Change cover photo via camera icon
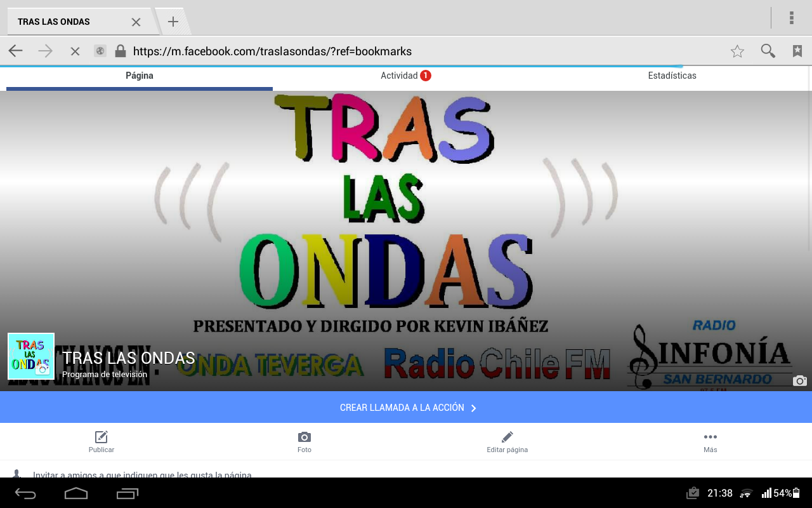The width and height of the screenshot is (812, 508). (800, 380)
